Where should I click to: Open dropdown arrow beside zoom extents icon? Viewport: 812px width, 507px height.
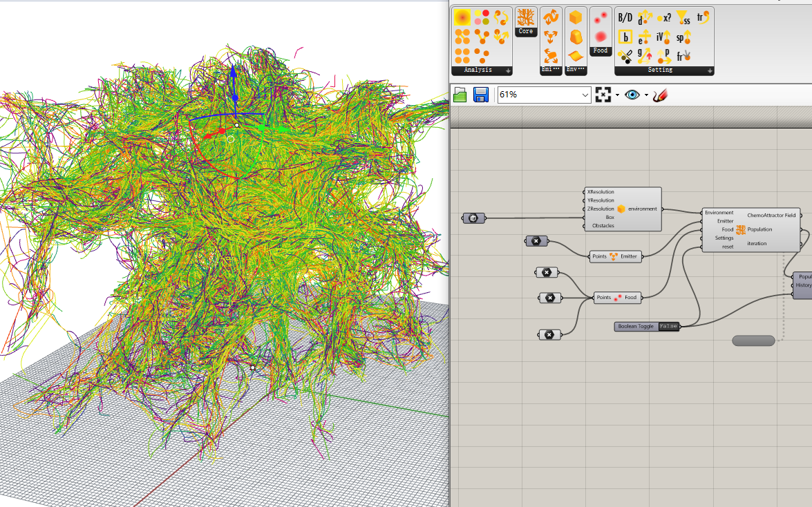[x=617, y=95]
